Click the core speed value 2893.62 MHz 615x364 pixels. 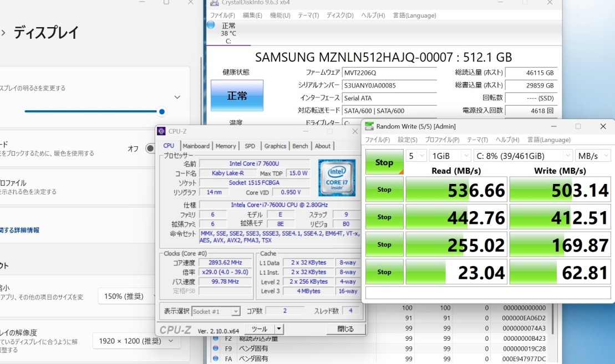(225, 263)
